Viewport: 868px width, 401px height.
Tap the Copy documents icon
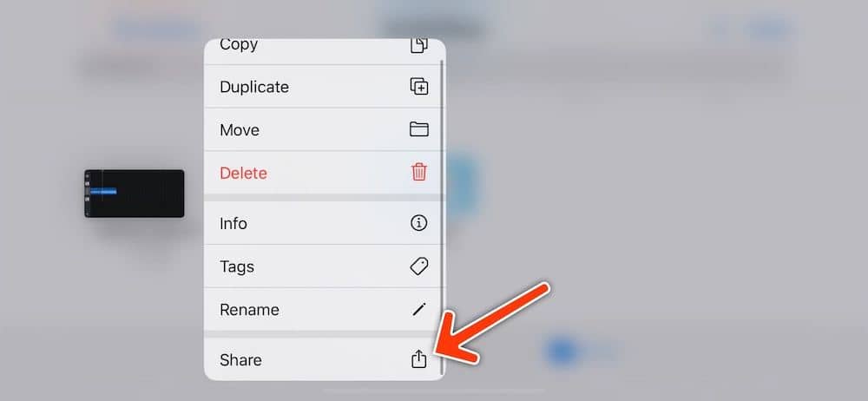coord(419,45)
